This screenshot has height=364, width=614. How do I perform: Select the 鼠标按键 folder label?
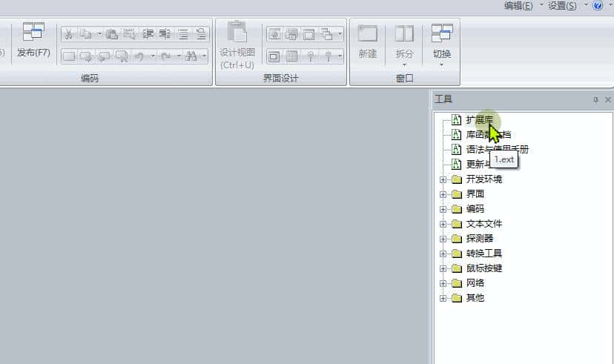tap(484, 268)
